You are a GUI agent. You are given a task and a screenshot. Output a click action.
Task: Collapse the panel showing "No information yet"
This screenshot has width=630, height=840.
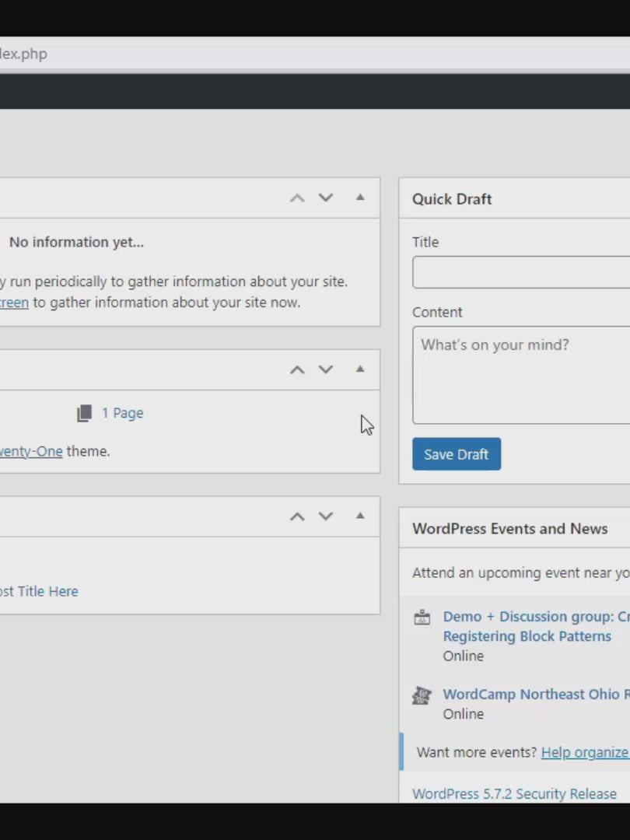click(x=360, y=198)
